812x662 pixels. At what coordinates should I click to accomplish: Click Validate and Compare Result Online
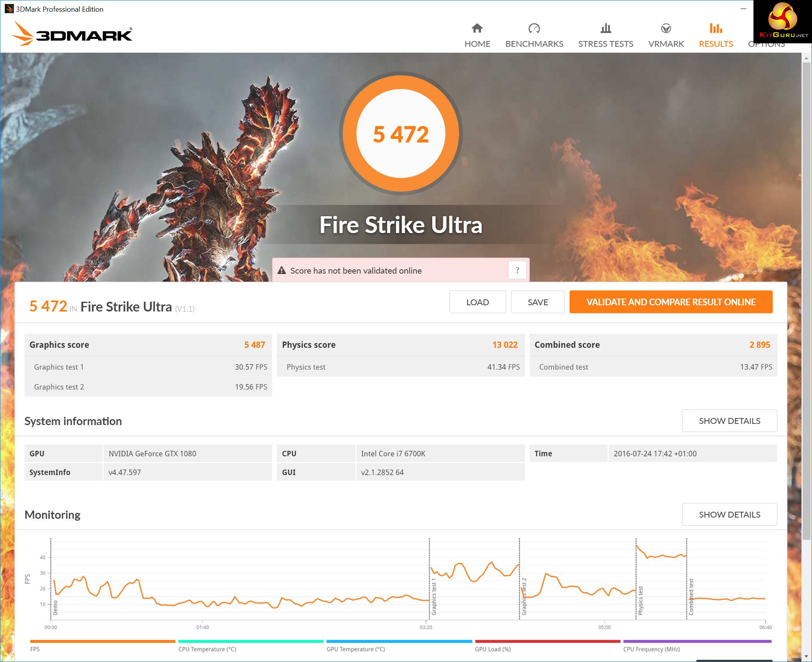coord(671,302)
